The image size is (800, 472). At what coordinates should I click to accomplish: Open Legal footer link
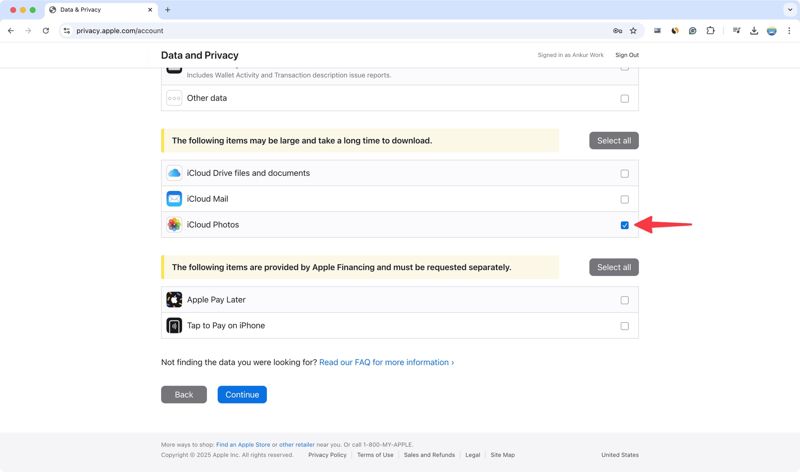click(x=472, y=455)
